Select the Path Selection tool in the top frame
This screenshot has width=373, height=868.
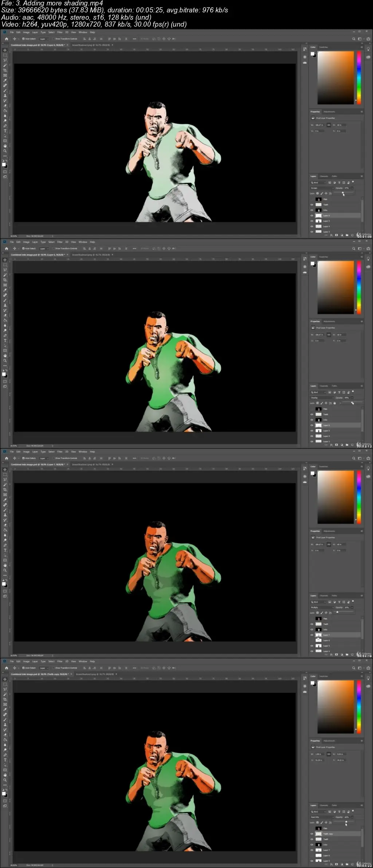point(5,136)
